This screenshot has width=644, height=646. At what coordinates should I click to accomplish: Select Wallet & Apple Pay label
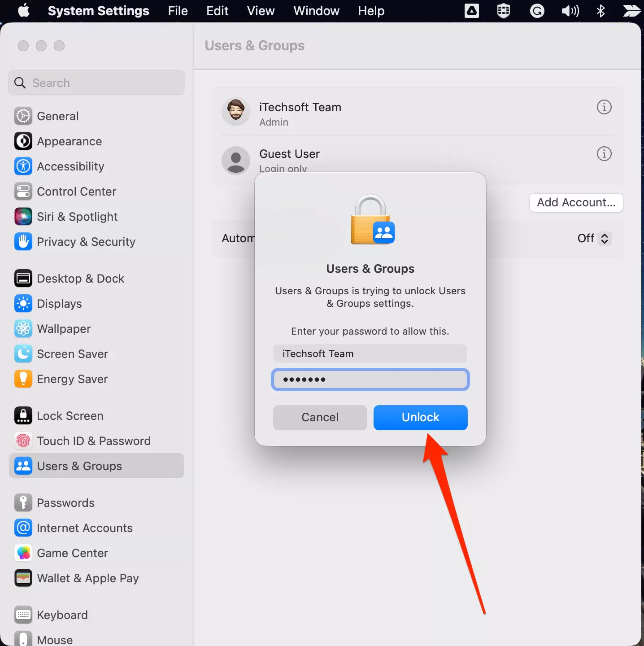click(88, 578)
